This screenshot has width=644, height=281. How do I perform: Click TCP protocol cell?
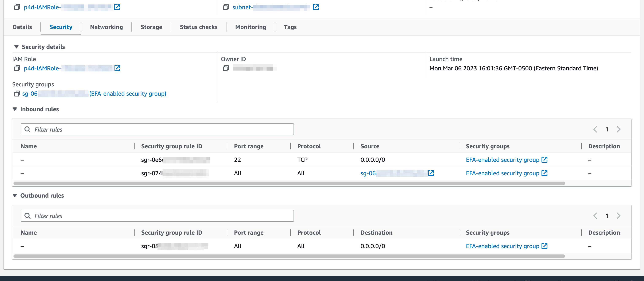click(302, 160)
